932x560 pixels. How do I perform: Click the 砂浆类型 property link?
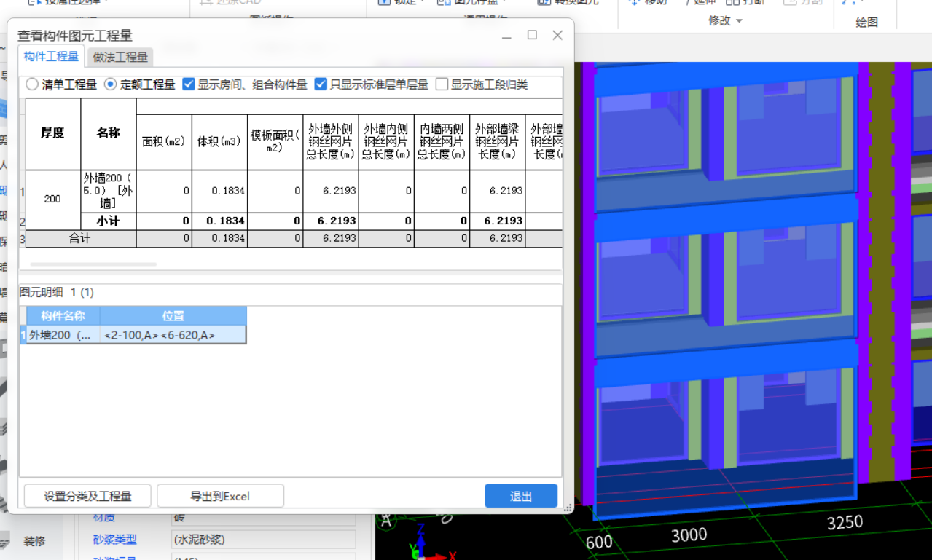pos(114,540)
